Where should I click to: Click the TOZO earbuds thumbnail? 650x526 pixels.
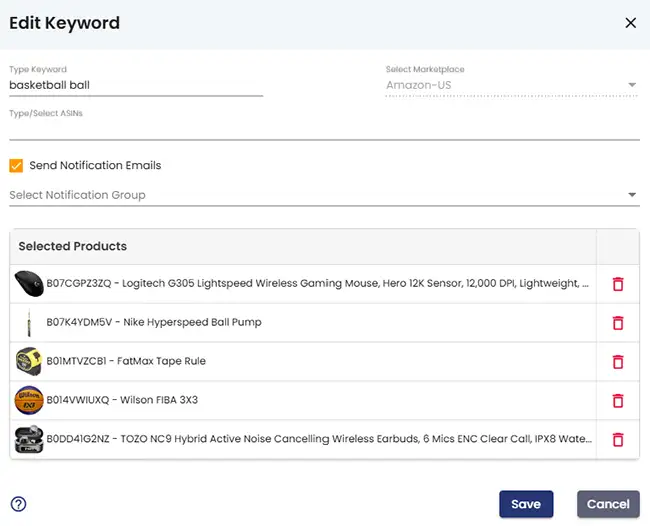coord(29,439)
